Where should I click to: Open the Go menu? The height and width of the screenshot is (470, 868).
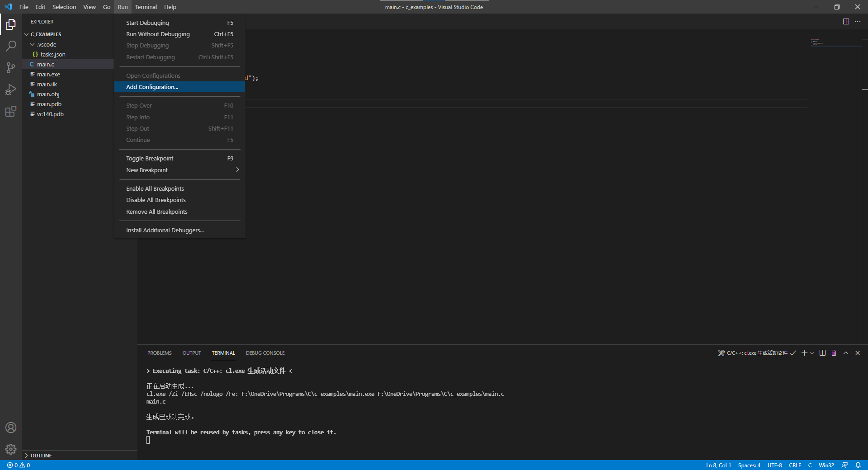pos(107,7)
